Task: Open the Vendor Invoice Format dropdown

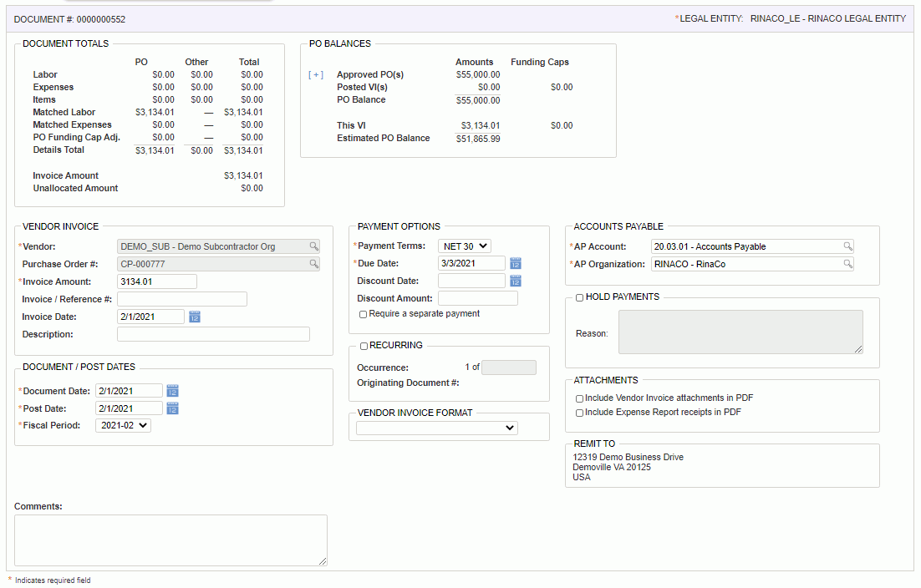Action: coord(437,428)
